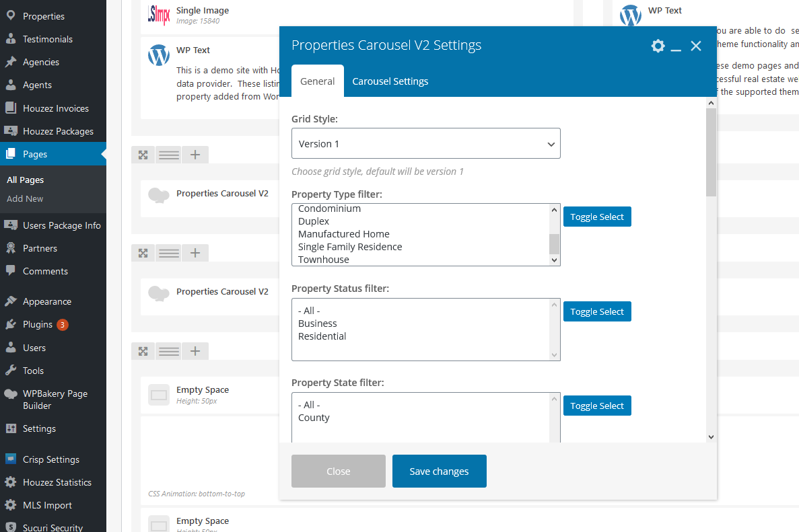Click the MLS Import gear icon
The width and height of the screenshot is (799, 532).
tap(11, 505)
